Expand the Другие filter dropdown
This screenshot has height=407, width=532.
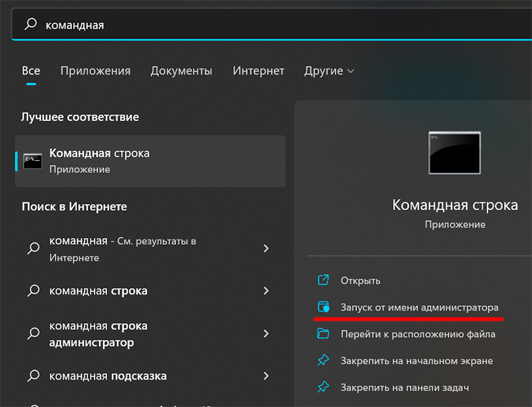pos(329,70)
